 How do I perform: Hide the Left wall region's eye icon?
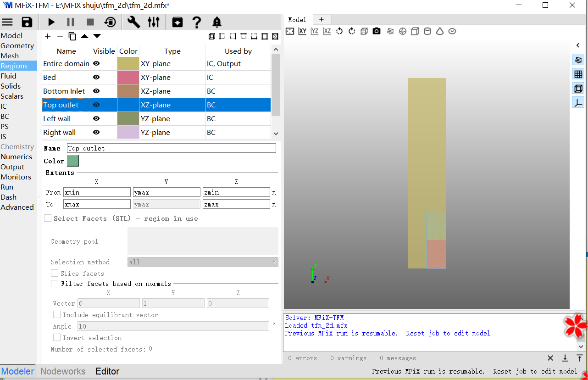pyautogui.click(x=96, y=119)
